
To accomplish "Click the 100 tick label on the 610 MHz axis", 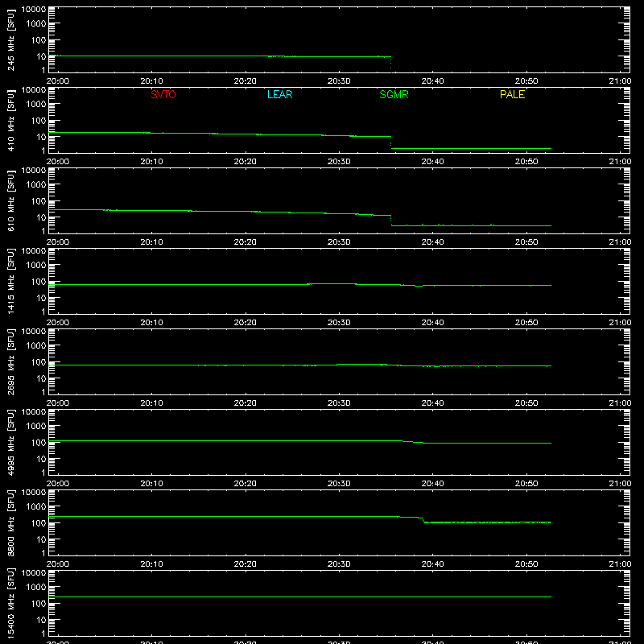I will coord(39,201).
